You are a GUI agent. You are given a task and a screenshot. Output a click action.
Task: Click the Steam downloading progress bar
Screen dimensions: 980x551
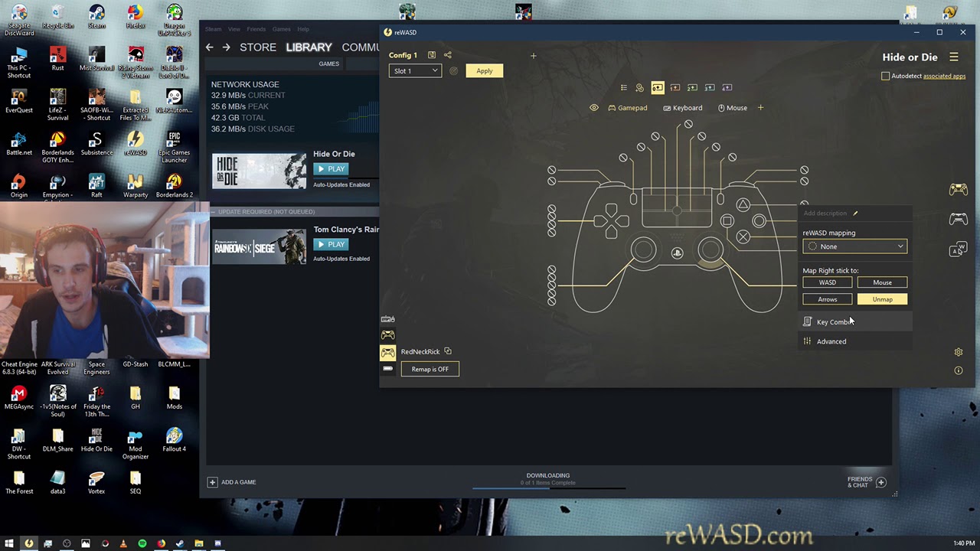point(548,488)
